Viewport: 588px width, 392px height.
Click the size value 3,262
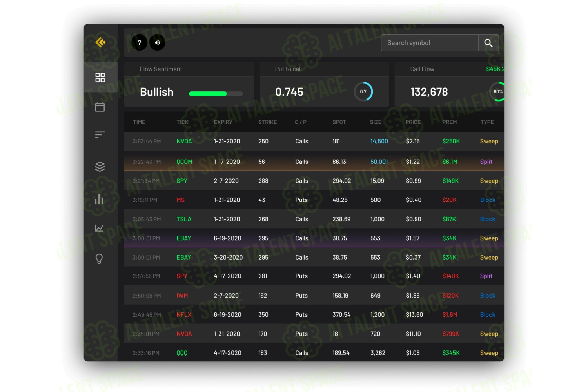coord(378,353)
